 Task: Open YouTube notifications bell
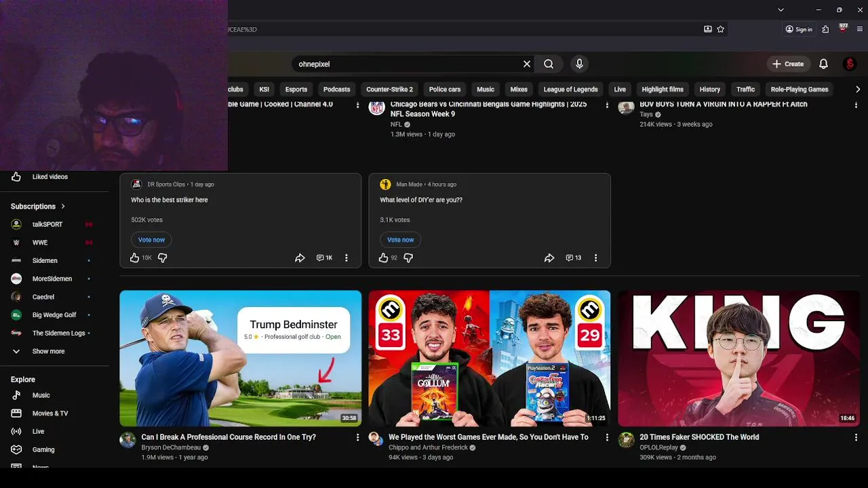pos(823,64)
